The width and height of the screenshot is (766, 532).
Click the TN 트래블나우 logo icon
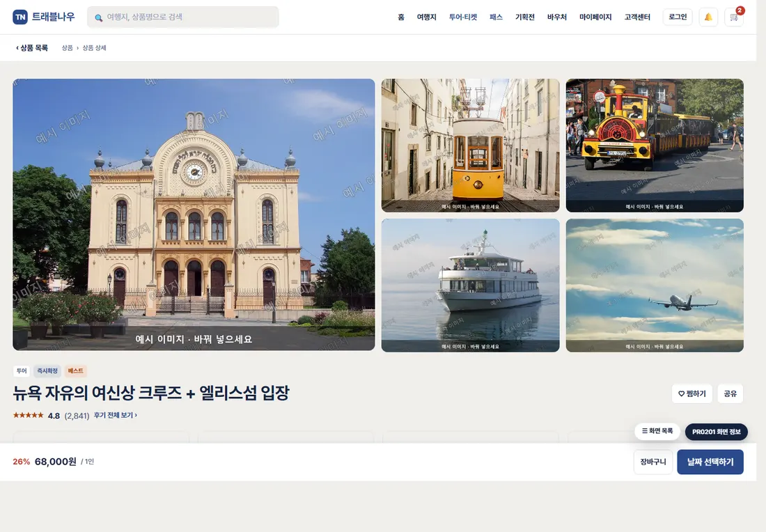(x=20, y=17)
